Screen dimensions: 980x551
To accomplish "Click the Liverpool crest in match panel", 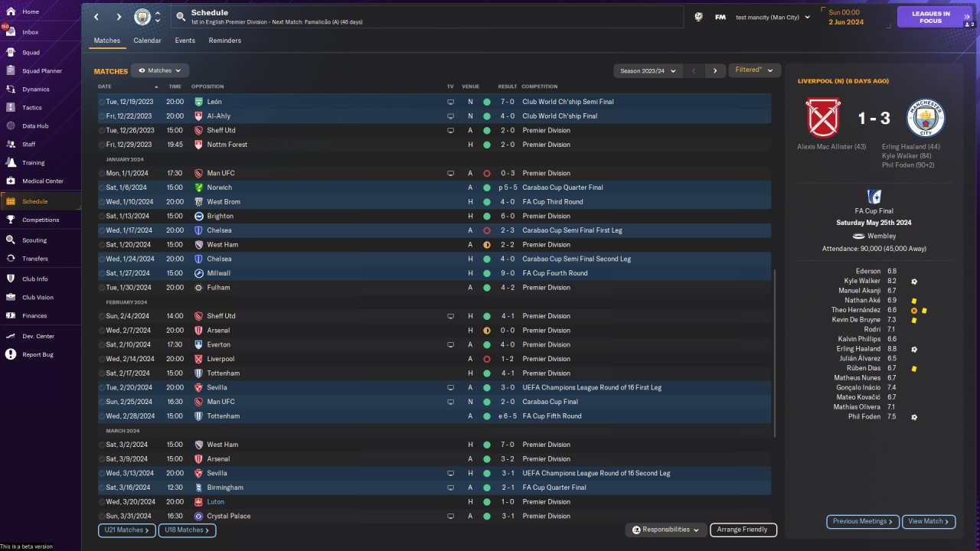I will tap(824, 117).
